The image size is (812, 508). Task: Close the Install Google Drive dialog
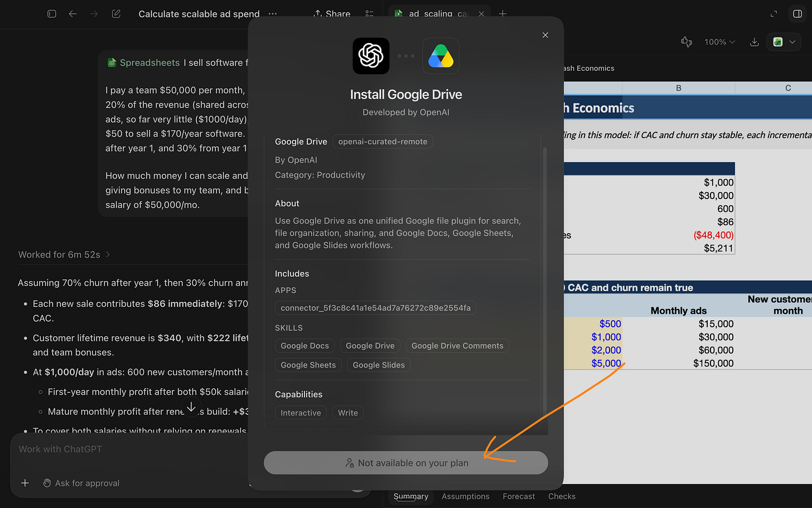click(x=545, y=35)
